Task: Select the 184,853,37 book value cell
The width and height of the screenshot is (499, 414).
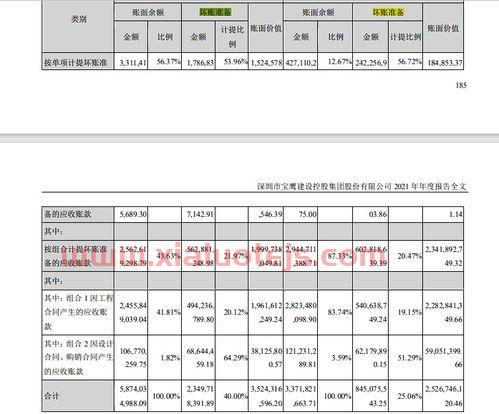Action: (443, 61)
